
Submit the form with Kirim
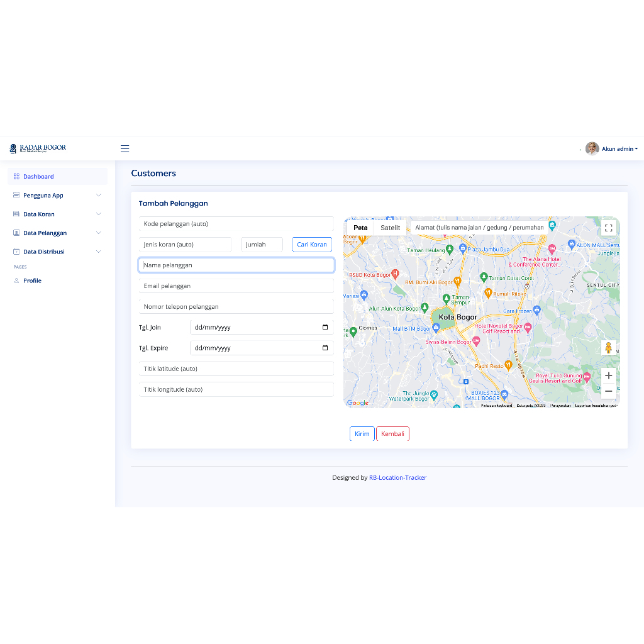click(x=362, y=433)
